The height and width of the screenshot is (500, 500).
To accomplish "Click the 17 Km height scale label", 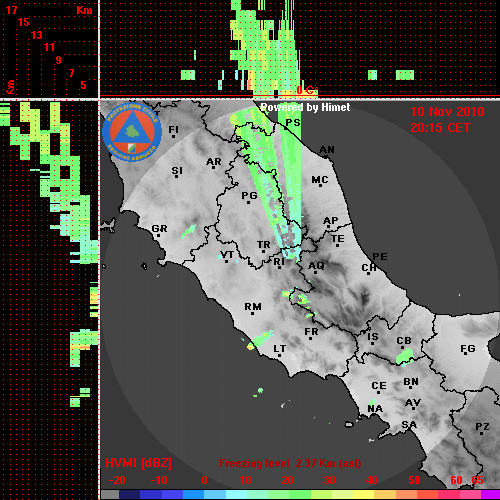I will pos(12,10).
